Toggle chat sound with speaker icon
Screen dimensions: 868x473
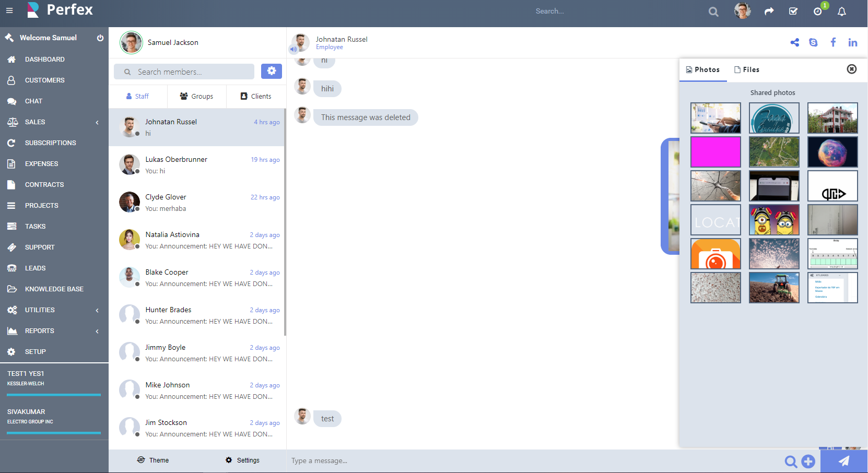292,50
